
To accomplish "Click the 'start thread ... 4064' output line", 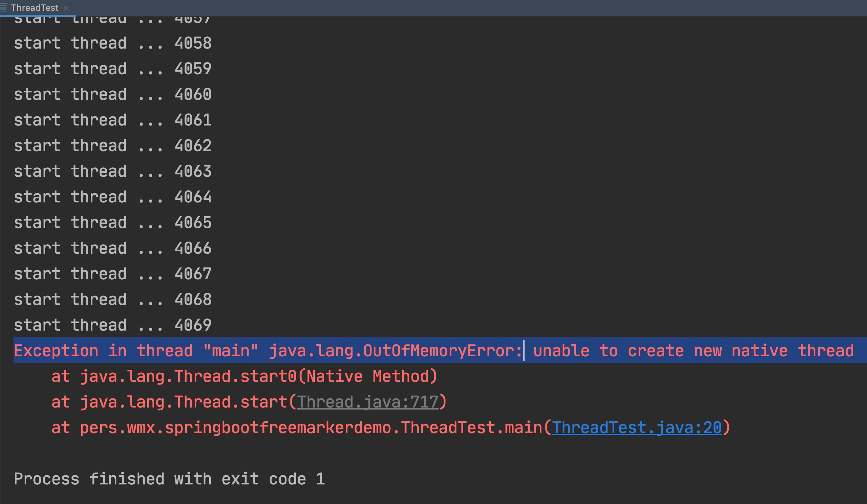I will pos(112,197).
